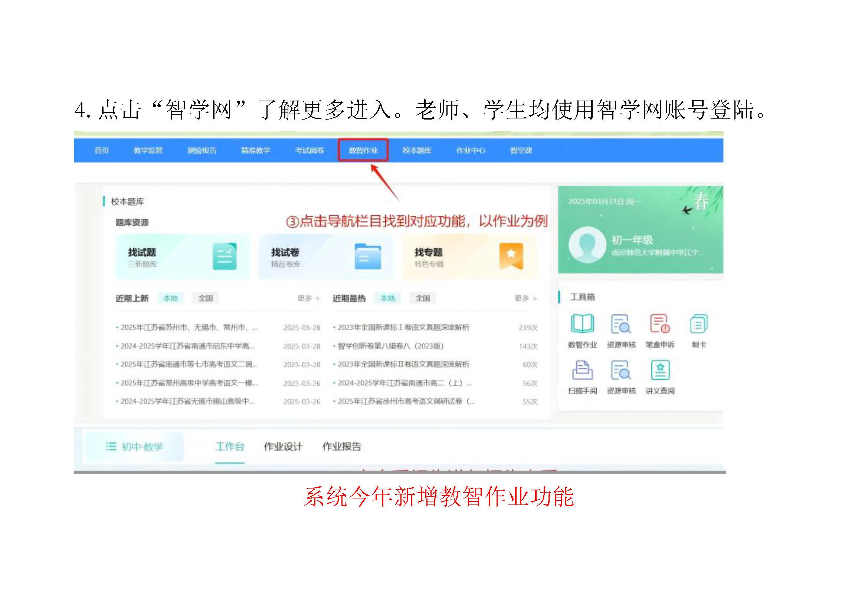The image size is (868, 614).
Task: Go to 考试阅卷 in navigation bar
Action: (309, 150)
